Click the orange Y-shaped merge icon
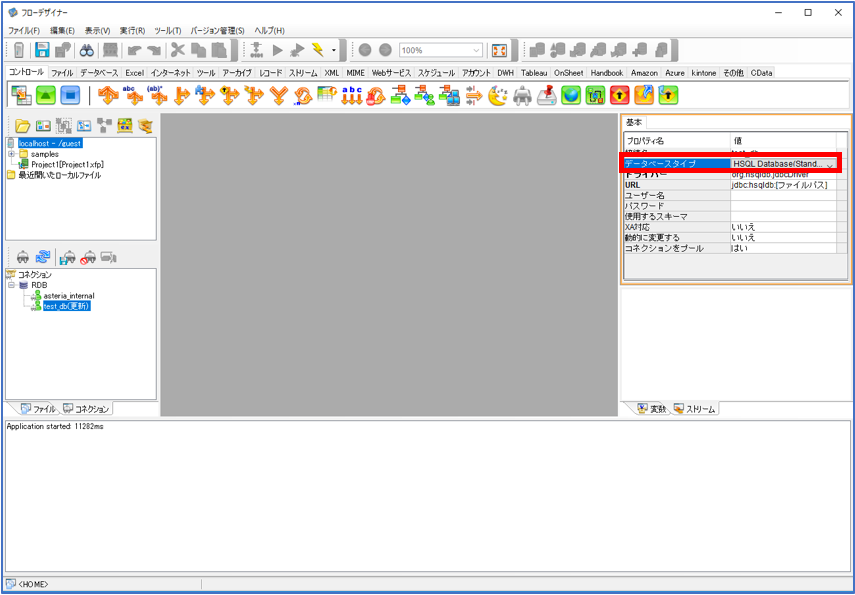This screenshot has height=595, width=855. pos(278,95)
